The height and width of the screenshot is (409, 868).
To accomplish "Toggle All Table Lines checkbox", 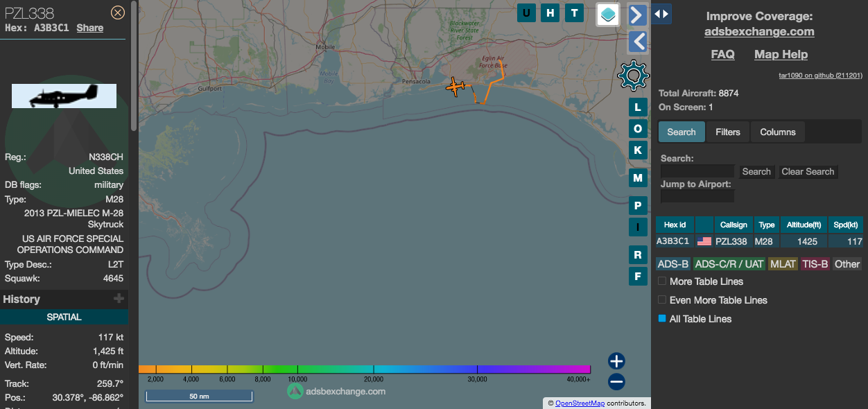I will click(x=662, y=319).
